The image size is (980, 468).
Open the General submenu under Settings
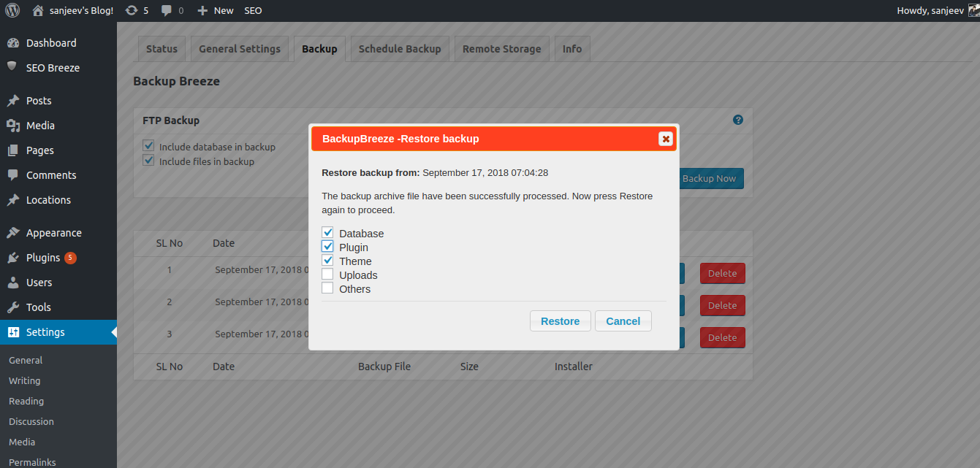click(26, 360)
